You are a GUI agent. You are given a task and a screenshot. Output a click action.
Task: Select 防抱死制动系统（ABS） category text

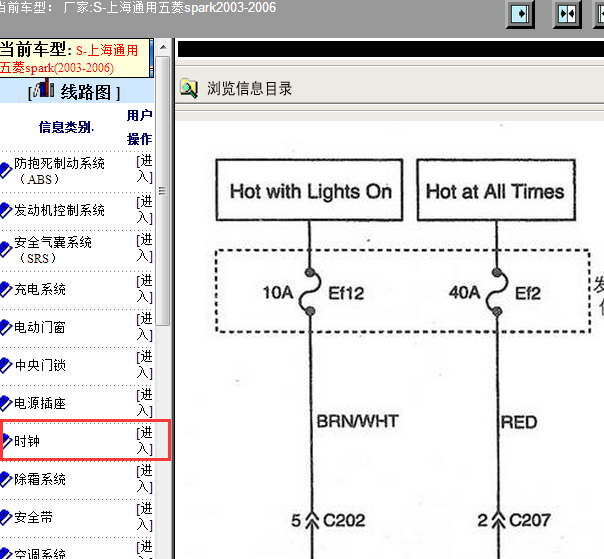(x=59, y=171)
